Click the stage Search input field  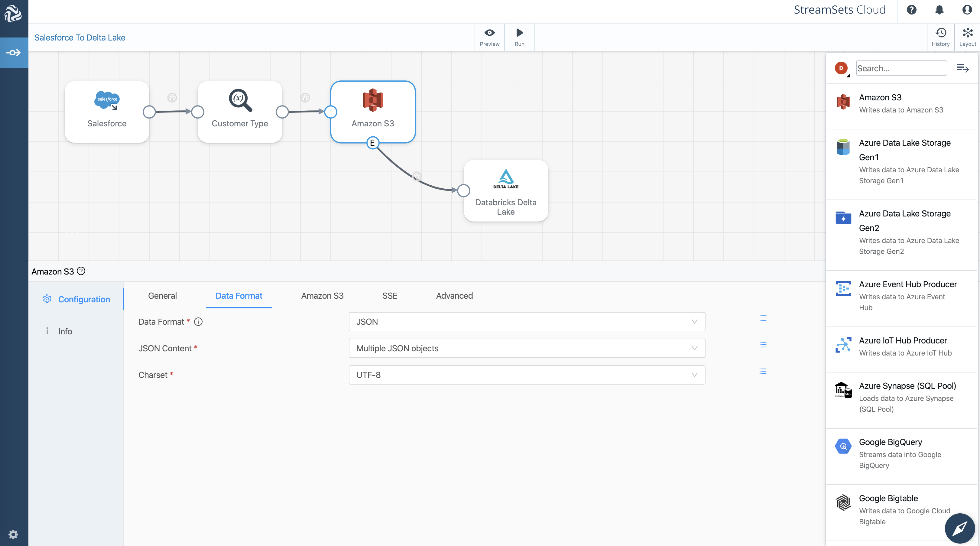click(901, 69)
